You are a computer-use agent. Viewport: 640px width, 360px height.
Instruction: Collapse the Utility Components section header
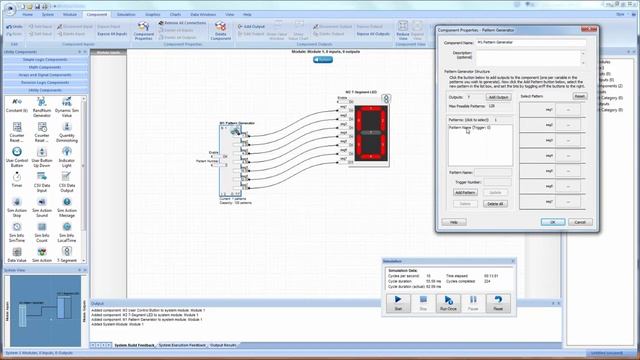click(x=45, y=90)
